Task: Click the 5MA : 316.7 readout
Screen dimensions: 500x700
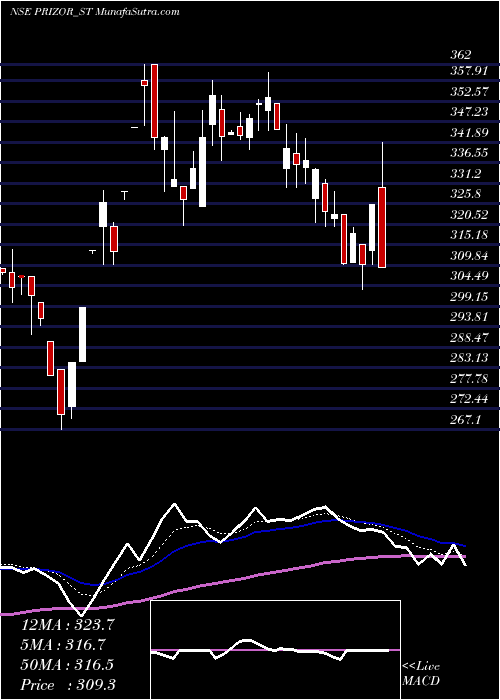Action: (64, 645)
